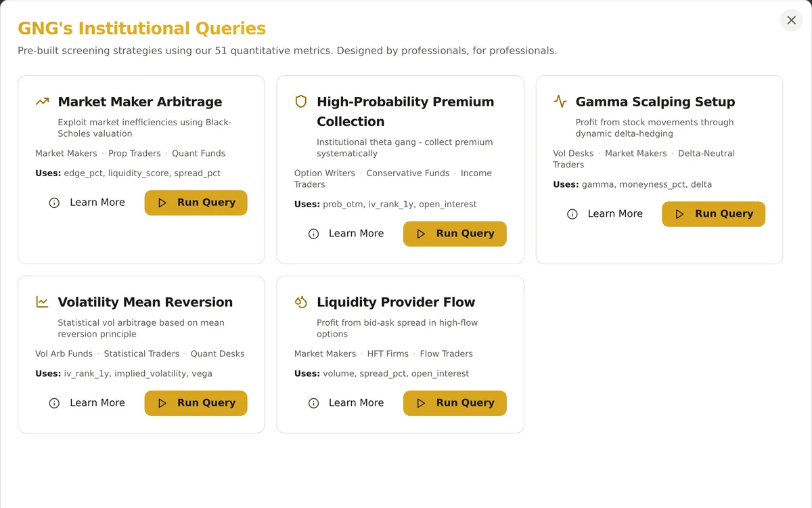812x508 pixels.
Task: Click the Gamma Scalping Setup title
Action: tap(655, 102)
